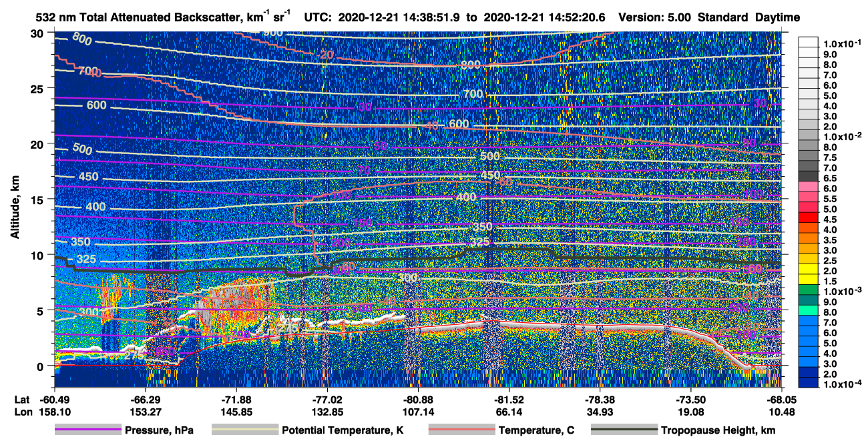Click the 532 nm Total Attenuated Backscatter title
868x445 pixels.
click(148, 17)
